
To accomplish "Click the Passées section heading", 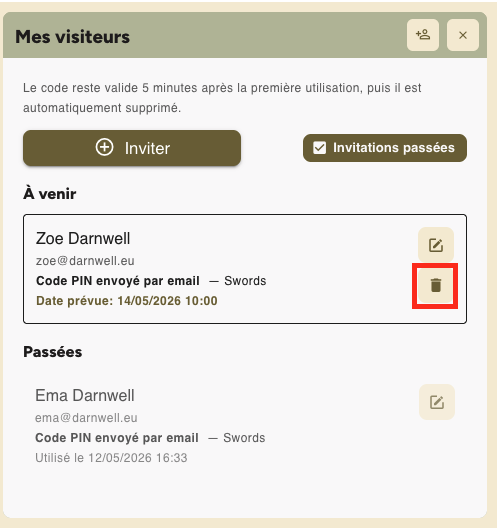I will click(x=53, y=352).
